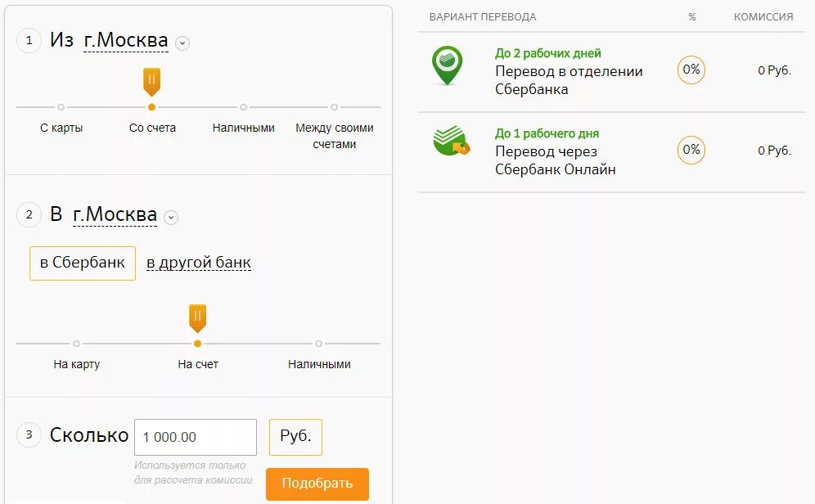Click the Sberbank Online logo icon
The width and height of the screenshot is (815, 504).
(x=451, y=140)
